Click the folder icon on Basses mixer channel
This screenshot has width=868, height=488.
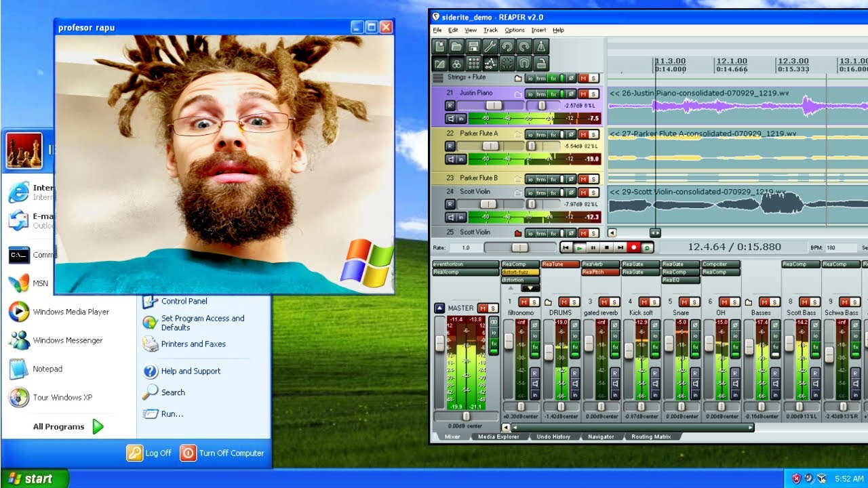[x=749, y=302]
